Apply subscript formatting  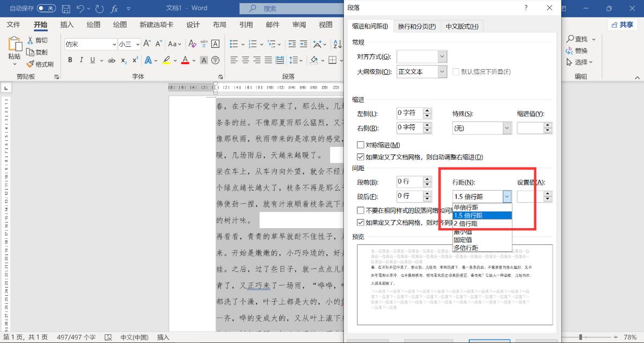(124, 60)
